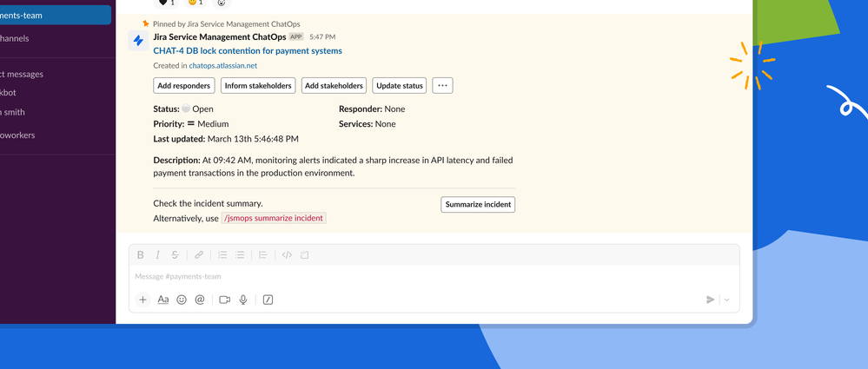Image resolution: width=868 pixels, height=369 pixels.
Task: Toggle italic formatting in message composer
Action: [x=157, y=255]
